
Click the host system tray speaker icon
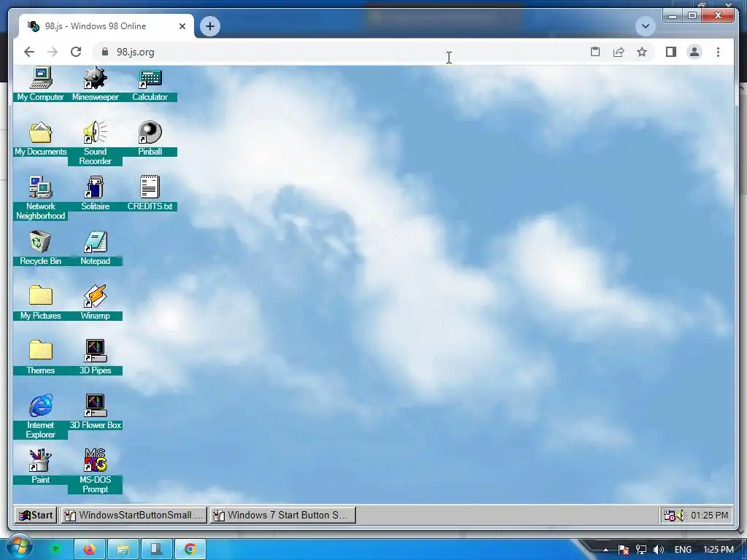click(659, 550)
